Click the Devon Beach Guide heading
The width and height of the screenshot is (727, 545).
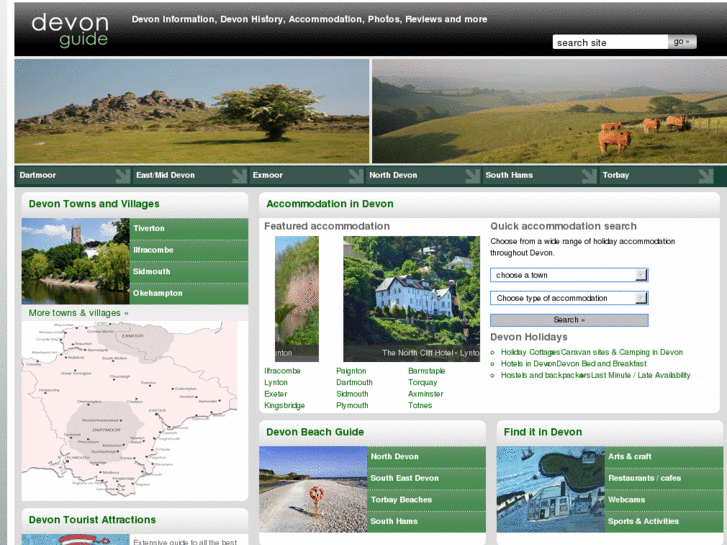[315, 432]
